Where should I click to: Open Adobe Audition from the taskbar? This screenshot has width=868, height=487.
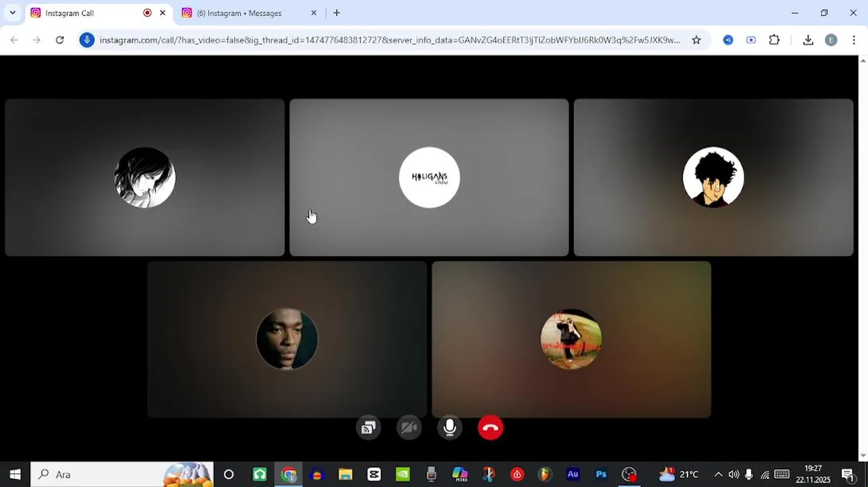573,474
